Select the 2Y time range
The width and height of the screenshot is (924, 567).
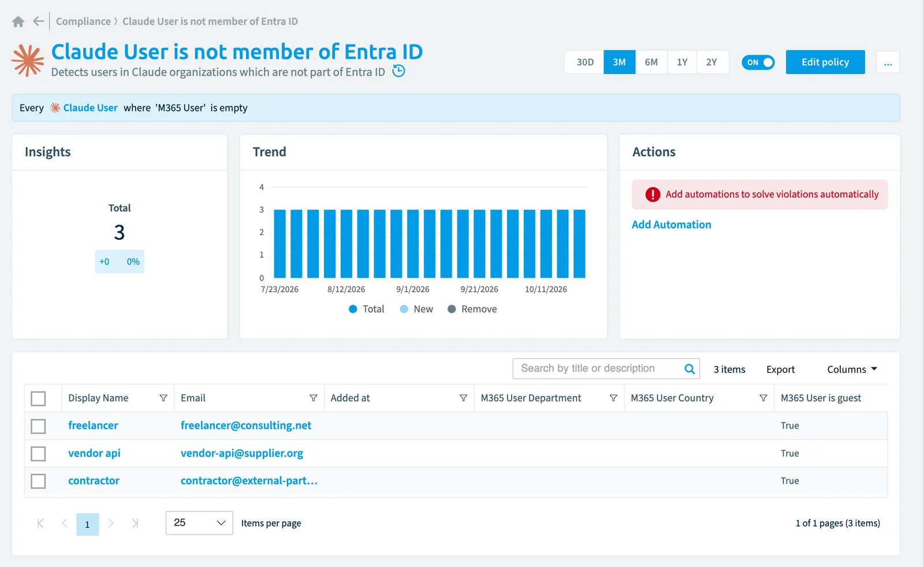coord(712,62)
